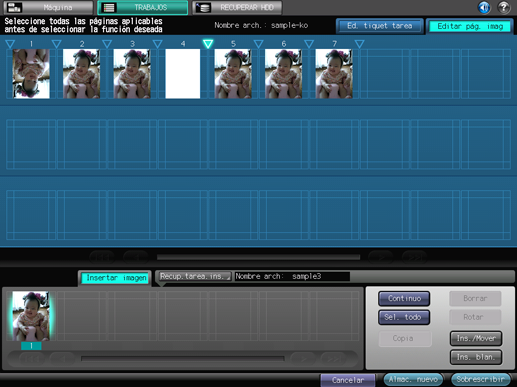The width and height of the screenshot is (517, 387).
Task: Click insert image panel scrollbar track
Action: coord(183,359)
